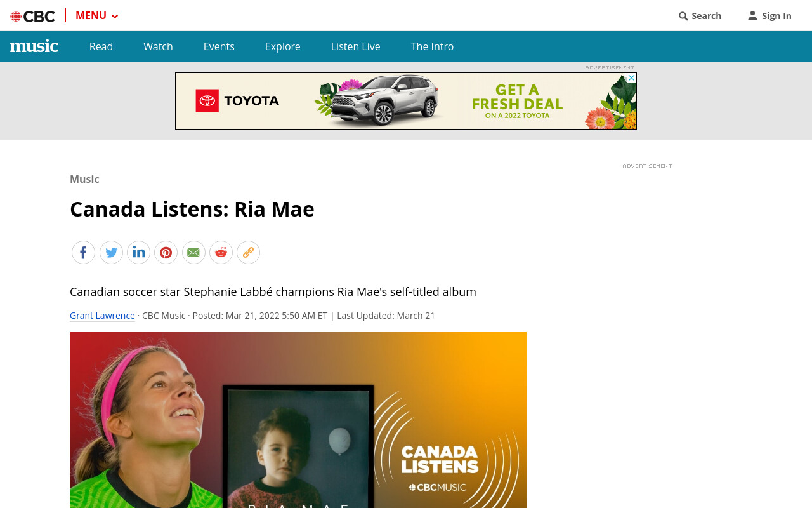Viewport: 812px width, 508px height.
Task: Share article on Reddit icon
Action: click(221, 253)
